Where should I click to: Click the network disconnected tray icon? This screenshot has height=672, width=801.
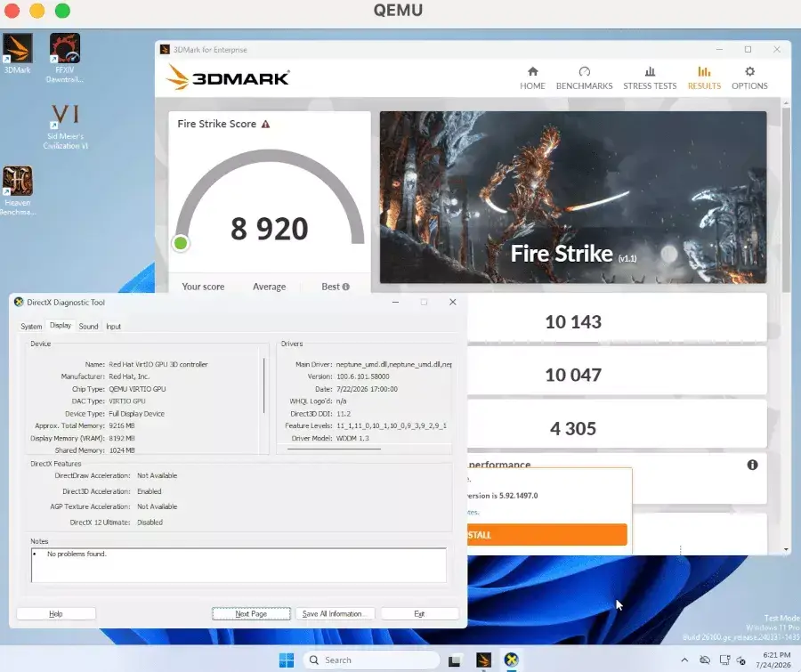pos(705,660)
